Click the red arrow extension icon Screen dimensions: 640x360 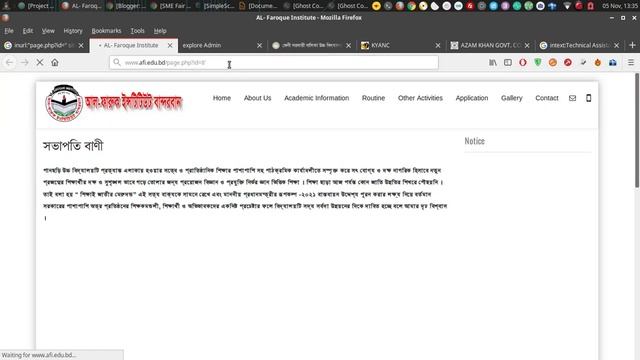[568, 62]
